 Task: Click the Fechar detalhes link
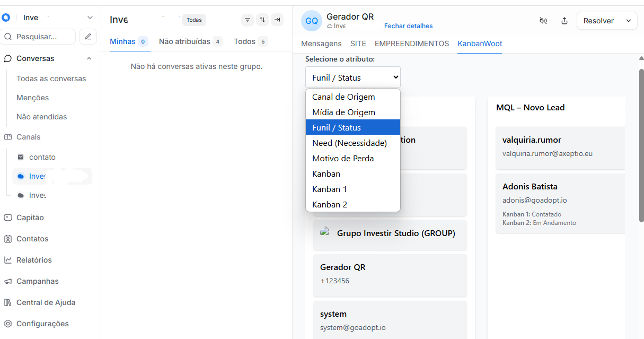point(408,26)
